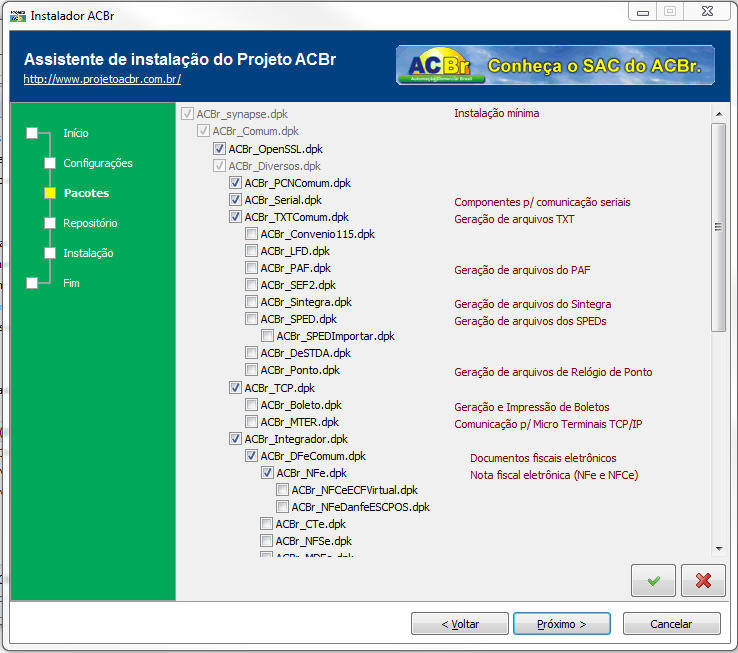
Task: Check the ACBr_NFSe.dpk checkbox
Action: 266,540
